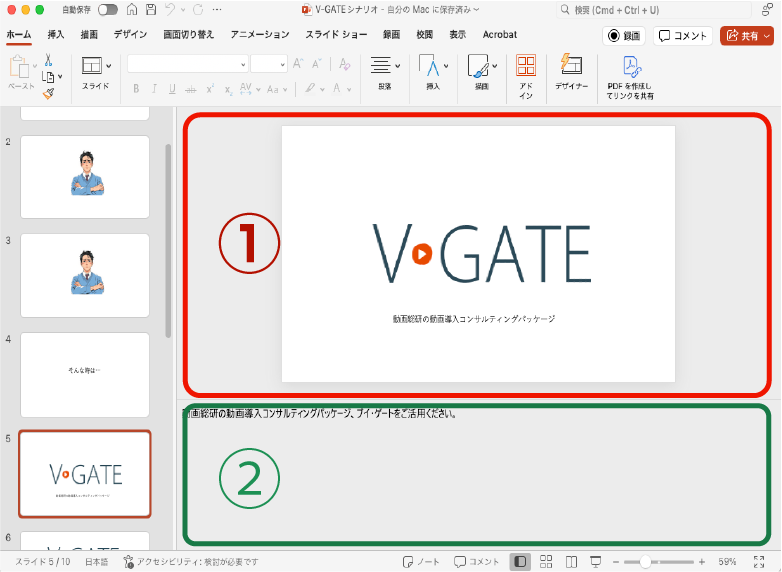The image size is (782, 572).
Task: Click the Save icon in title bar
Action: tap(150, 9)
